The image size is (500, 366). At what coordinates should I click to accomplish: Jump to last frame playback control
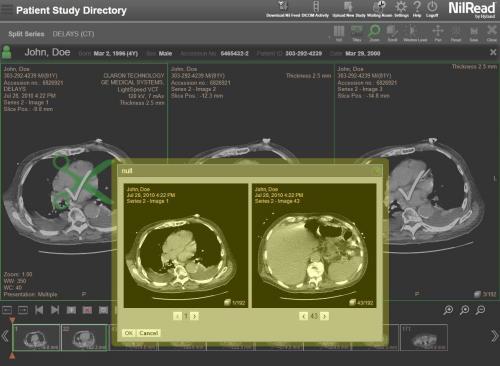pyautogui.click(x=55, y=310)
